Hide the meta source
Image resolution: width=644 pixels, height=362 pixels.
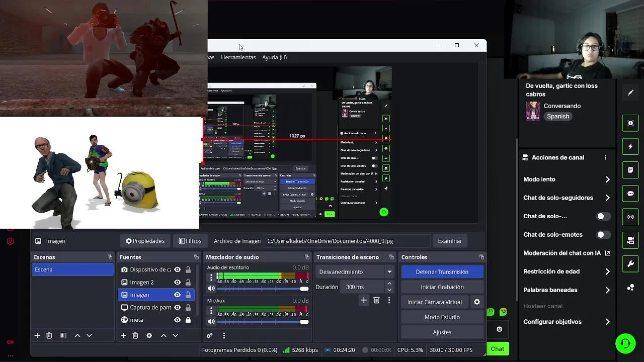(x=177, y=320)
